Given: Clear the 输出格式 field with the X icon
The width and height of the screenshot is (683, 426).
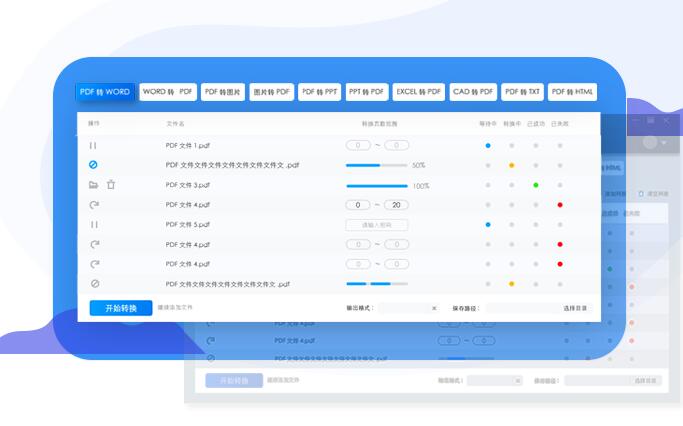Looking at the screenshot, I should point(434,308).
